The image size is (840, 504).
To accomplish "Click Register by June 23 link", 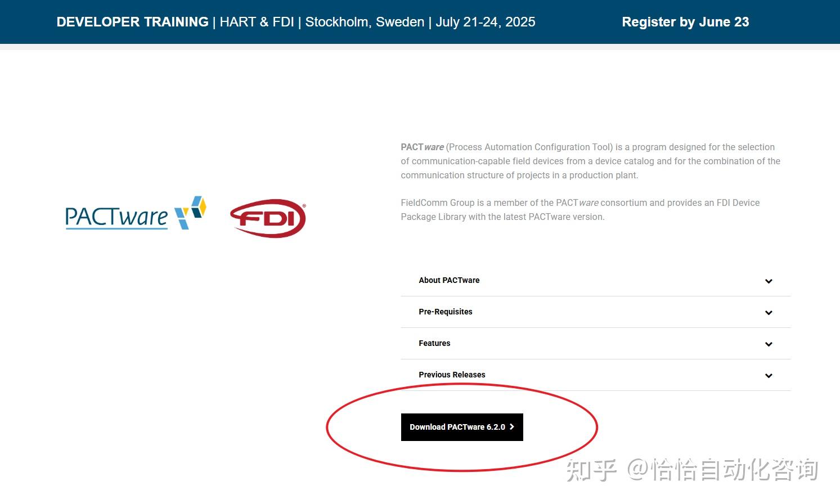I will tap(685, 22).
